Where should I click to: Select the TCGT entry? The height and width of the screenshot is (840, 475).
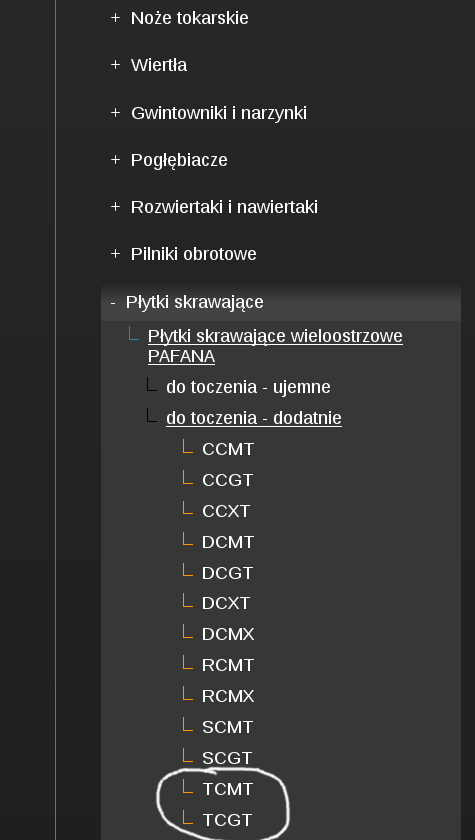tap(227, 820)
